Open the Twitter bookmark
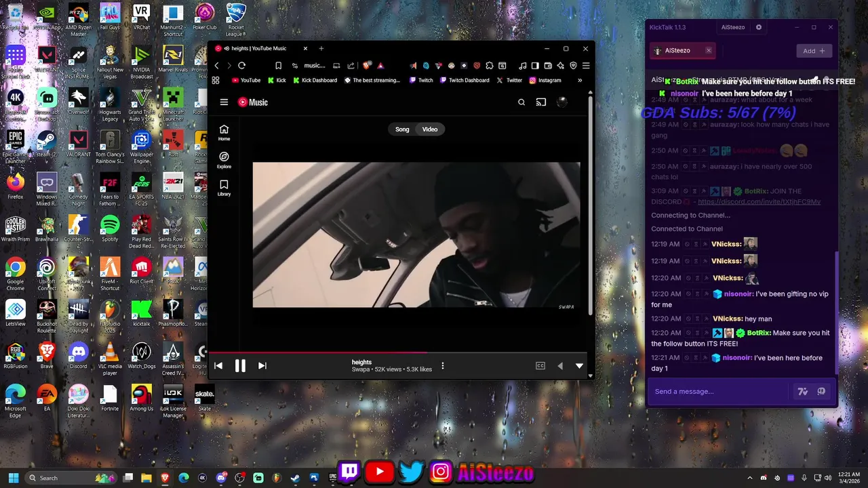Viewport: 868px width, 488px height. 509,80
